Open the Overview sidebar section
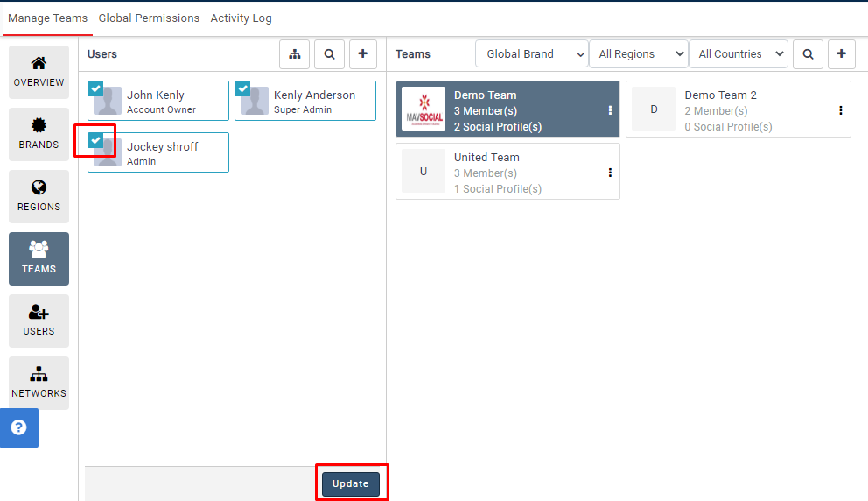The image size is (868, 501). [x=38, y=72]
